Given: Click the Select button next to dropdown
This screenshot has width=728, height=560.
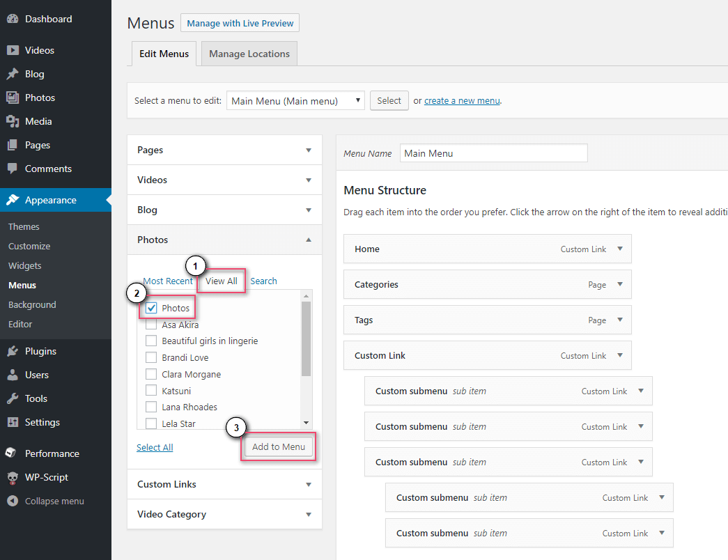Looking at the screenshot, I should 389,101.
